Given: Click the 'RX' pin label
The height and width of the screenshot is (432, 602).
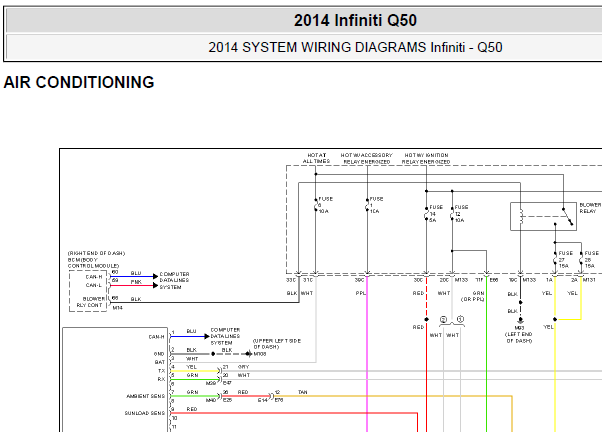Looking at the screenshot, I should (161, 379).
